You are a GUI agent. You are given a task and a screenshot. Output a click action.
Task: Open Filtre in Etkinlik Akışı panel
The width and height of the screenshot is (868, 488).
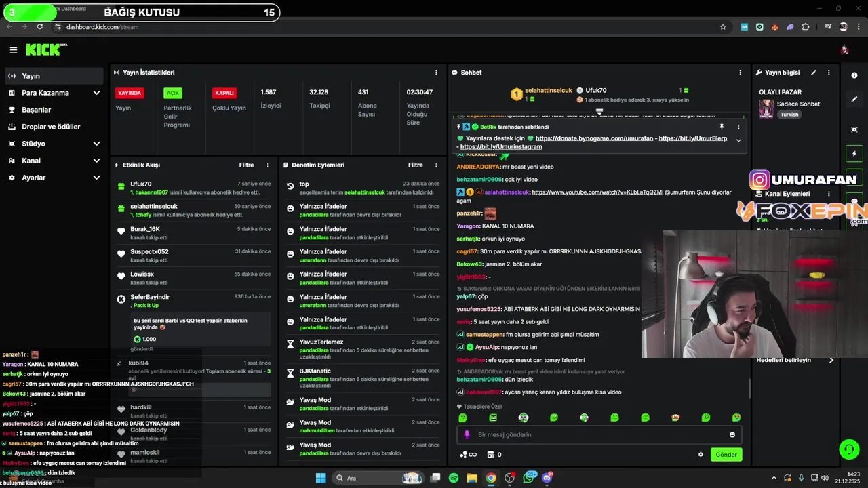pos(246,165)
